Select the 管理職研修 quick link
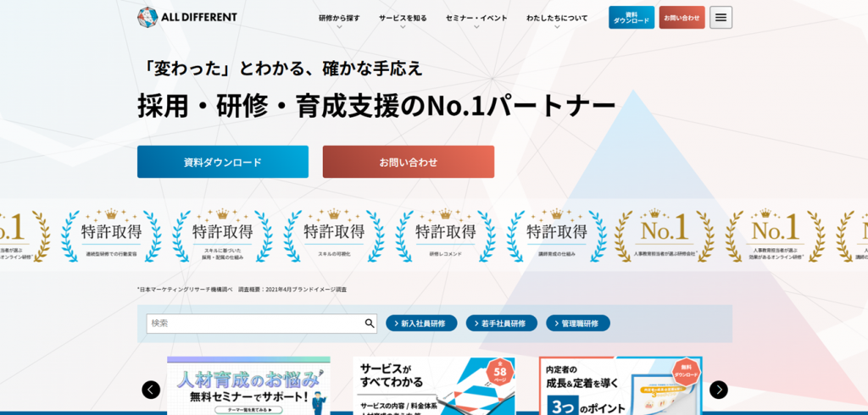The image size is (868, 415). (x=578, y=324)
